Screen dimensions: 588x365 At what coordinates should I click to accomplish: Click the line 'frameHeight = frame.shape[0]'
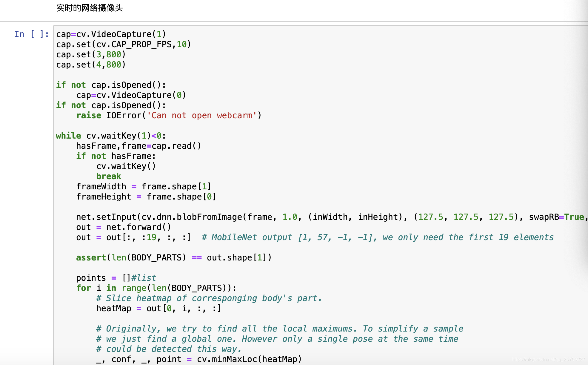[146, 197]
